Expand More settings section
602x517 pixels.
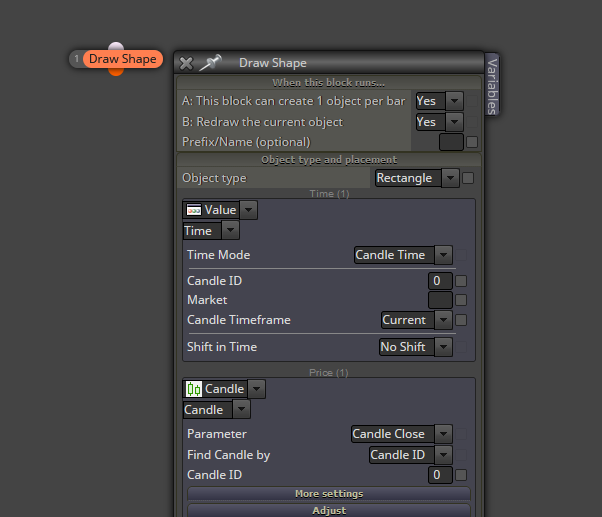point(329,494)
